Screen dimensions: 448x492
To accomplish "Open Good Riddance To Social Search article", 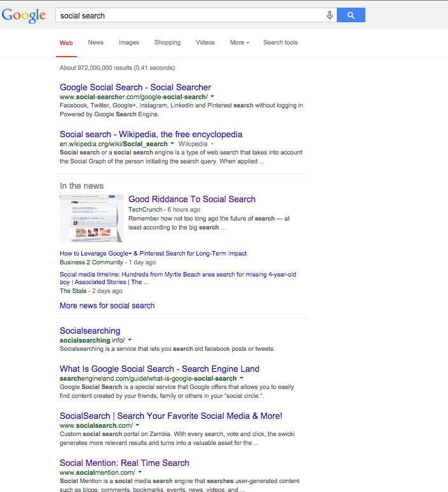I will (191, 199).
